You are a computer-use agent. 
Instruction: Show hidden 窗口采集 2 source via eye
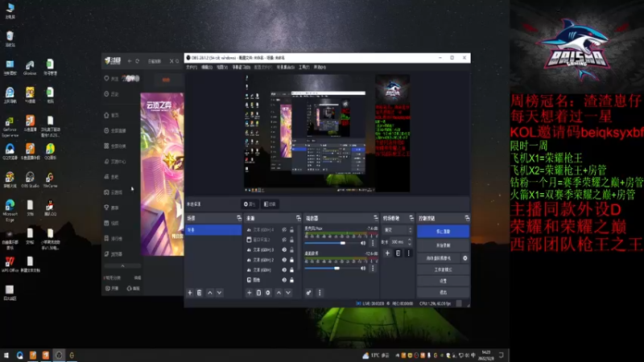284,240
